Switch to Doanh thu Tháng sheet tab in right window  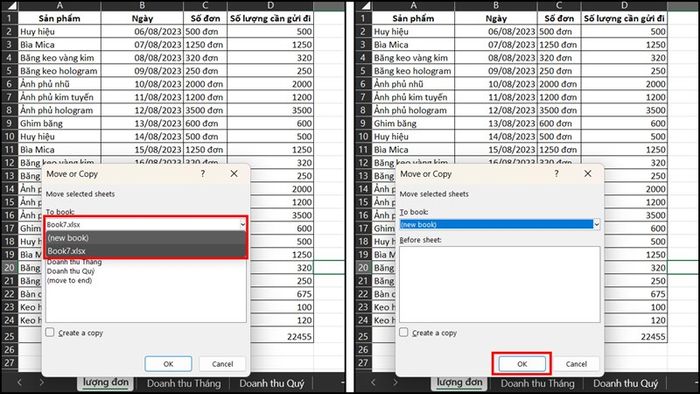537,383
